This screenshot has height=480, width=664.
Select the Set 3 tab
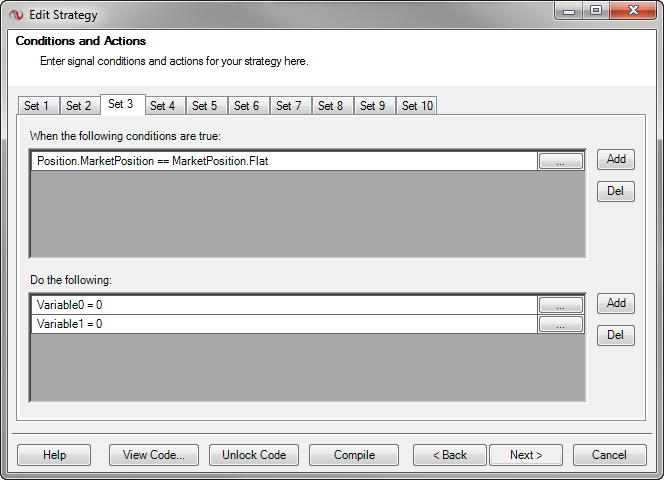[x=123, y=104]
